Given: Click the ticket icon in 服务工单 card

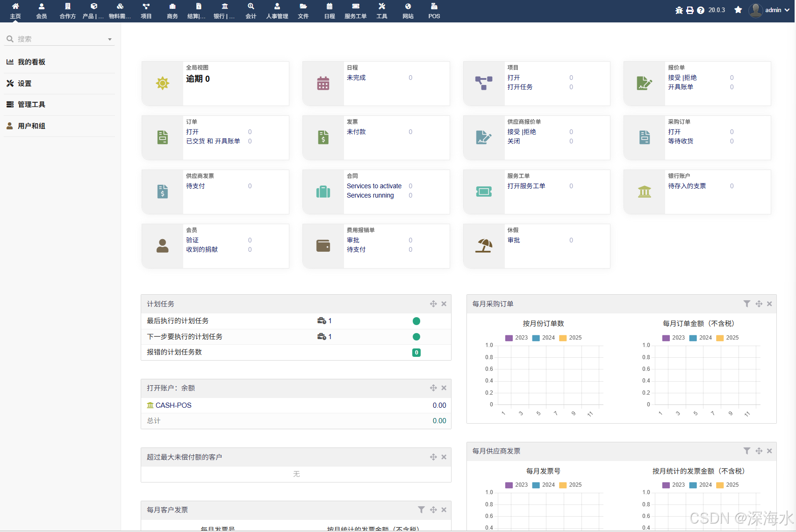Looking at the screenshot, I should coord(484,192).
